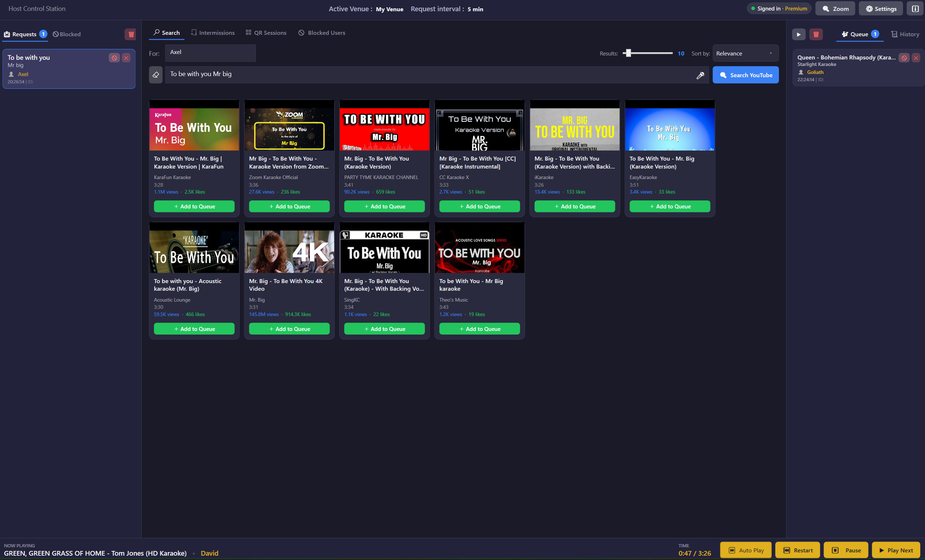Screen dimensions: 925x560
Task: Add EasyKaraoke version to queue
Action: click(x=670, y=207)
